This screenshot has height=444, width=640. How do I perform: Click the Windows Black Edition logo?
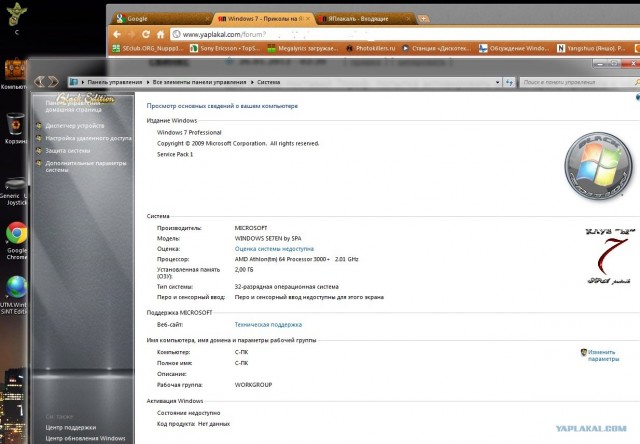pyautogui.click(x=598, y=165)
